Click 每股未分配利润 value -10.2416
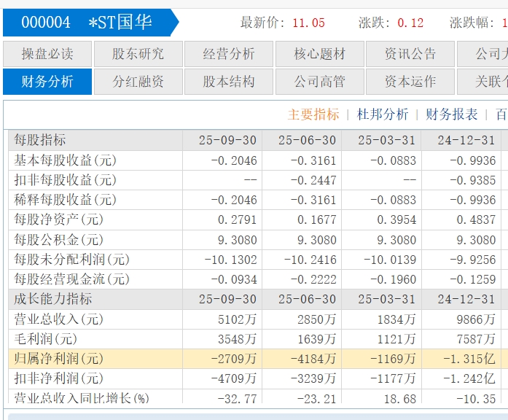Viewport: 508px width, 420px height. 310,260
